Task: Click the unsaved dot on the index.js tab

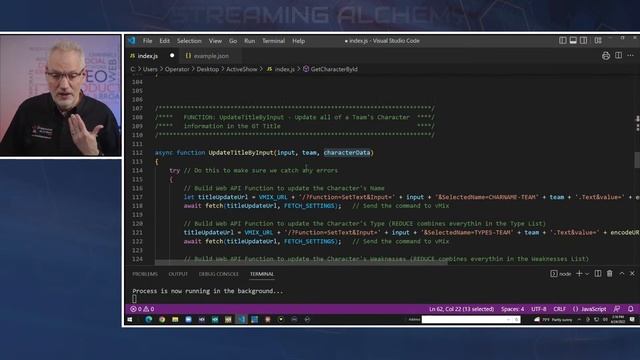Action: 172,56
